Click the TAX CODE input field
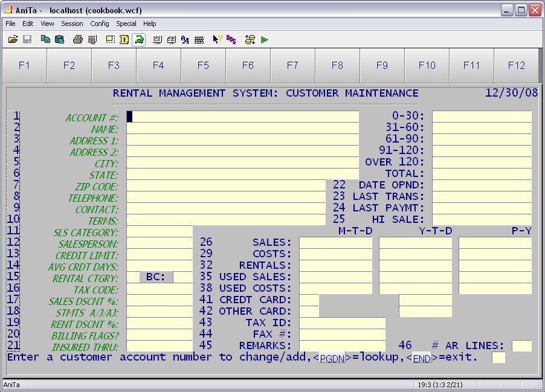 click(160, 289)
